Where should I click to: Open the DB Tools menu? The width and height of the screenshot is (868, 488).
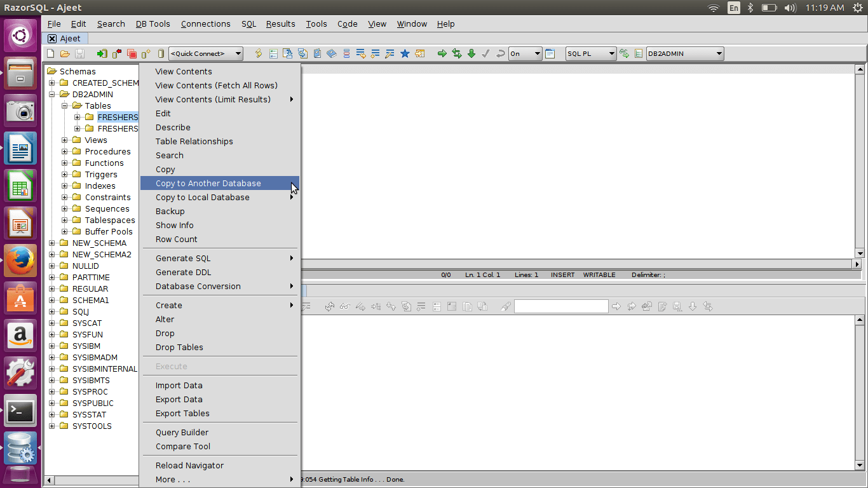tap(153, 24)
